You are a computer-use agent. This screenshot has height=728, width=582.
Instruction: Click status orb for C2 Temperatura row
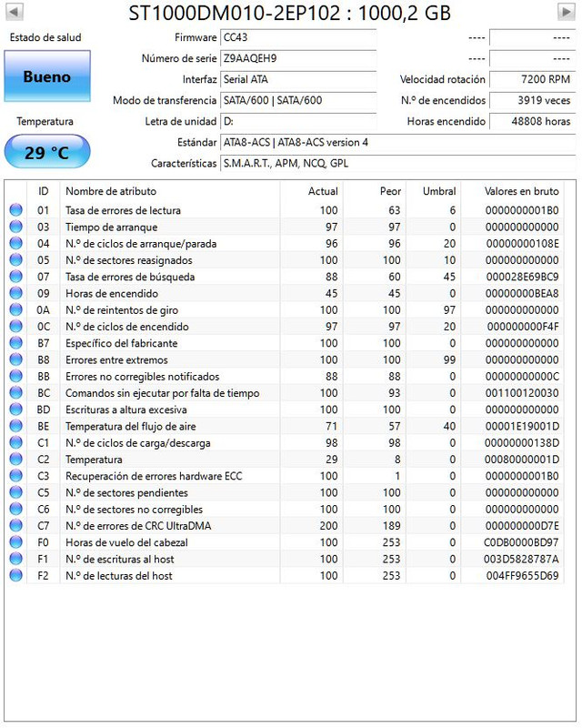click(x=15, y=460)
